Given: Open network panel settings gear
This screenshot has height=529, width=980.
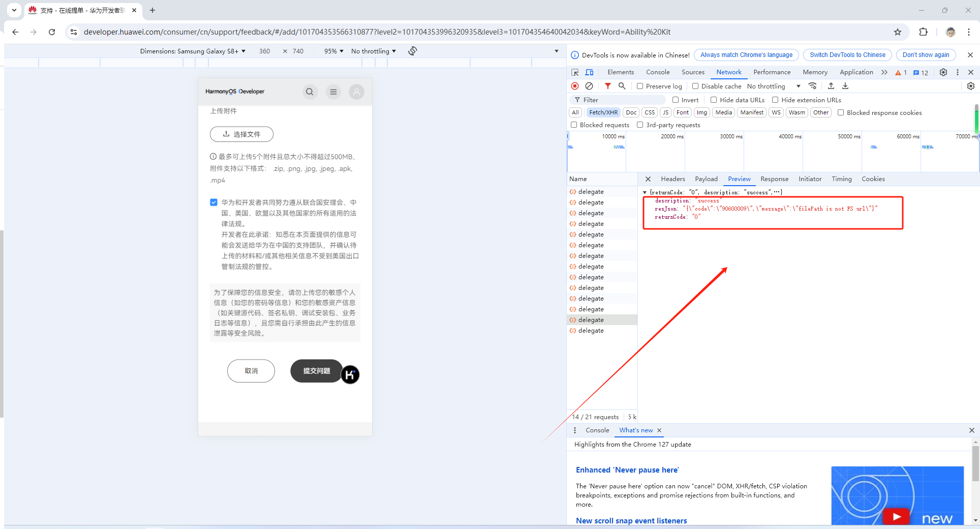Looking at the screenshot, I should (x=971, y=86).
